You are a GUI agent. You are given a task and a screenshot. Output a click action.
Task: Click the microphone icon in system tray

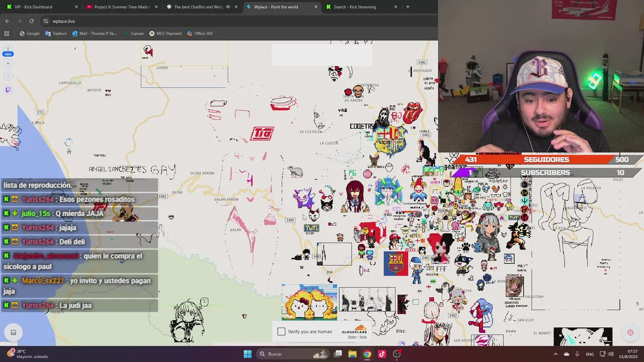pyautogui.click(x=577, y=354)
